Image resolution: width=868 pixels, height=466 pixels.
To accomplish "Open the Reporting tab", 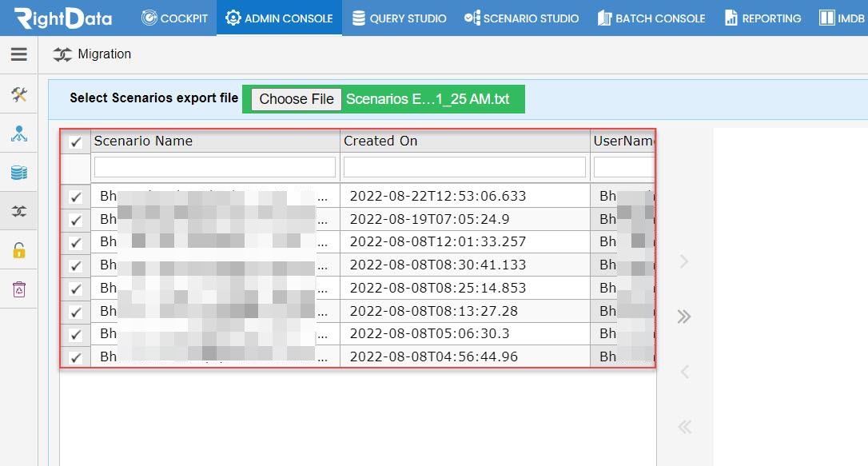I will [762, 18].
